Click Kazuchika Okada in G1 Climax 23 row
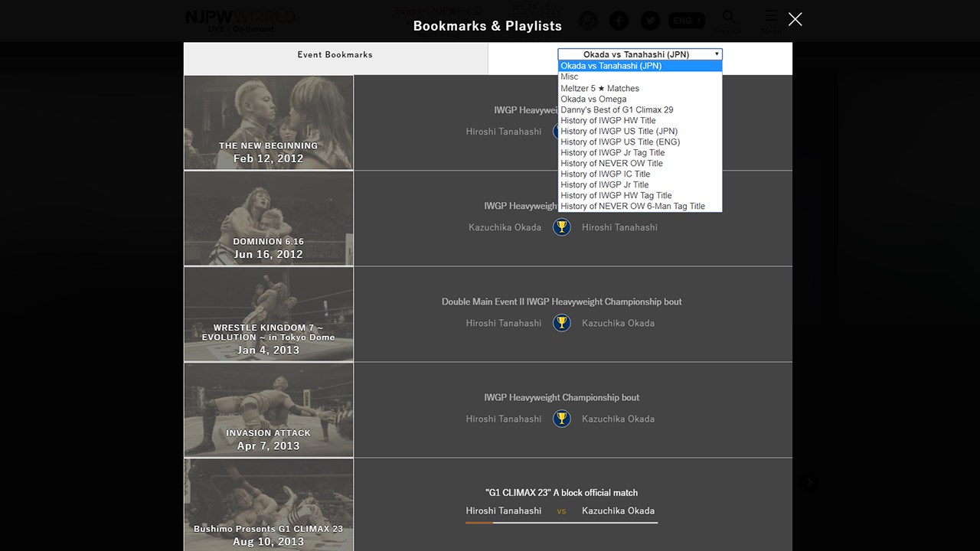This screenshot has width=980, height=551. (618, 510)
